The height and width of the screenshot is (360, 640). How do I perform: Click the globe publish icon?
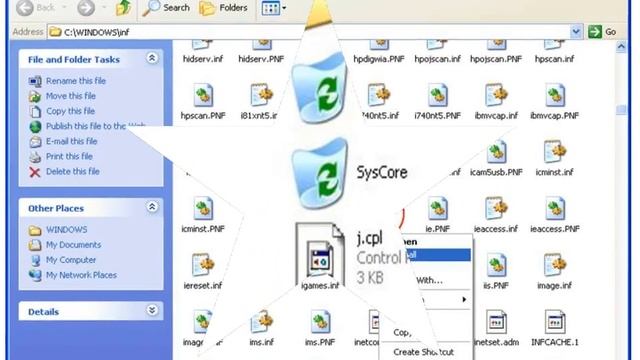[35, 127]
